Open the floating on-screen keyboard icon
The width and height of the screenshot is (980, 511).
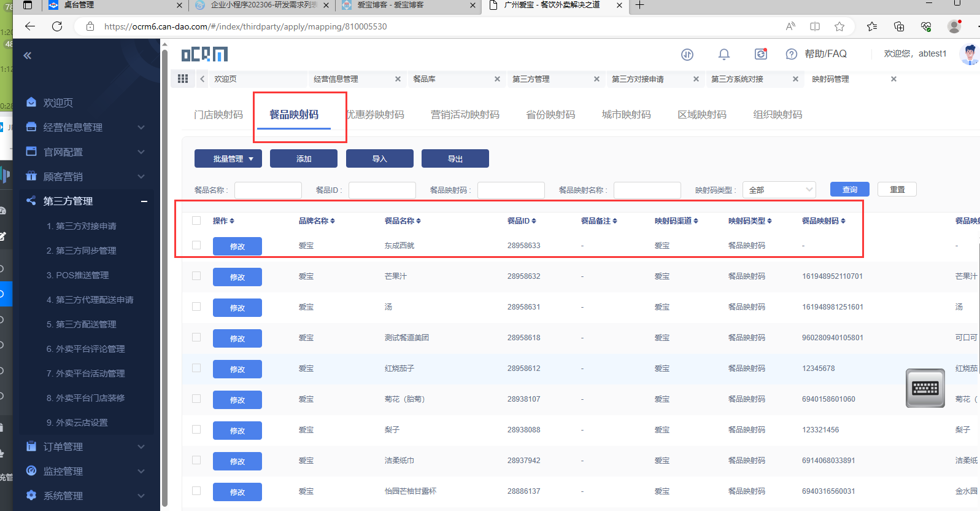tap(925, 388)
